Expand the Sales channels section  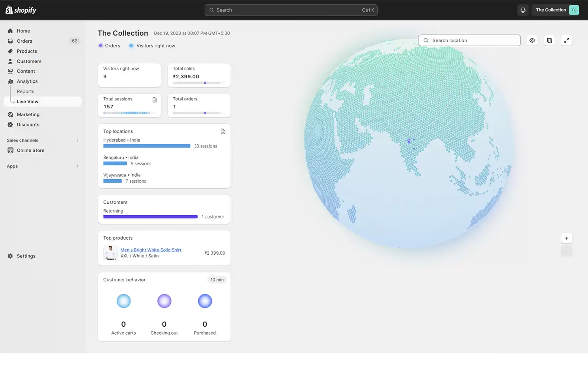(77, 140)
